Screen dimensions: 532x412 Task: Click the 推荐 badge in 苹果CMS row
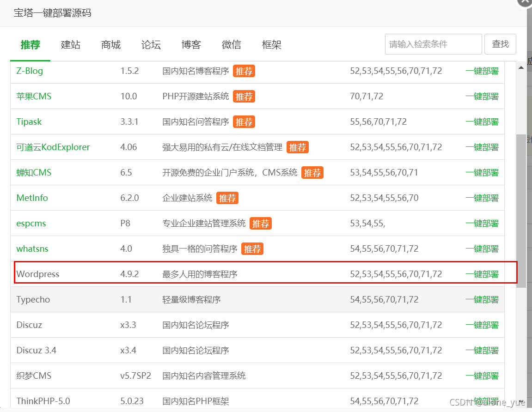pyautogui.click(x=244, y=97)
